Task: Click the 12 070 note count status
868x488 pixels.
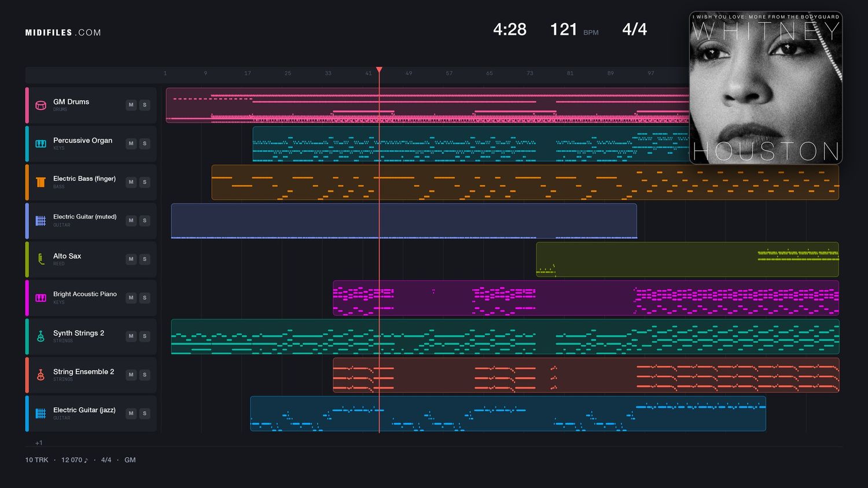Action: 75,460
